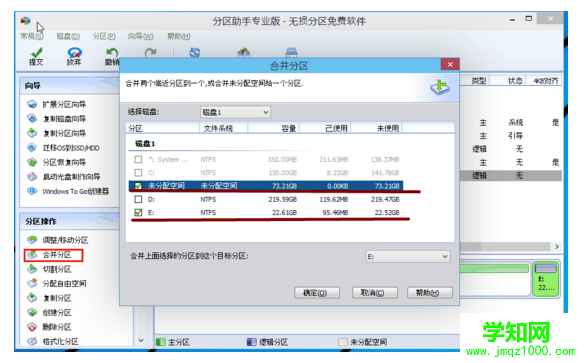This screenshot has width=587, height=363.
Task: Open the 帮助 menu
Action: [x=179, y=36]
